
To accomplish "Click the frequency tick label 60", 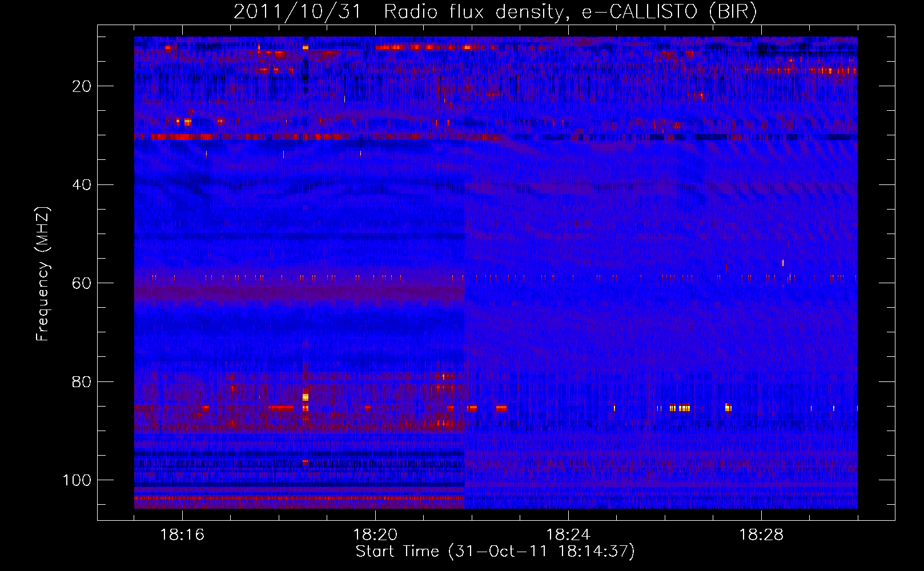I will coord(81,283).
